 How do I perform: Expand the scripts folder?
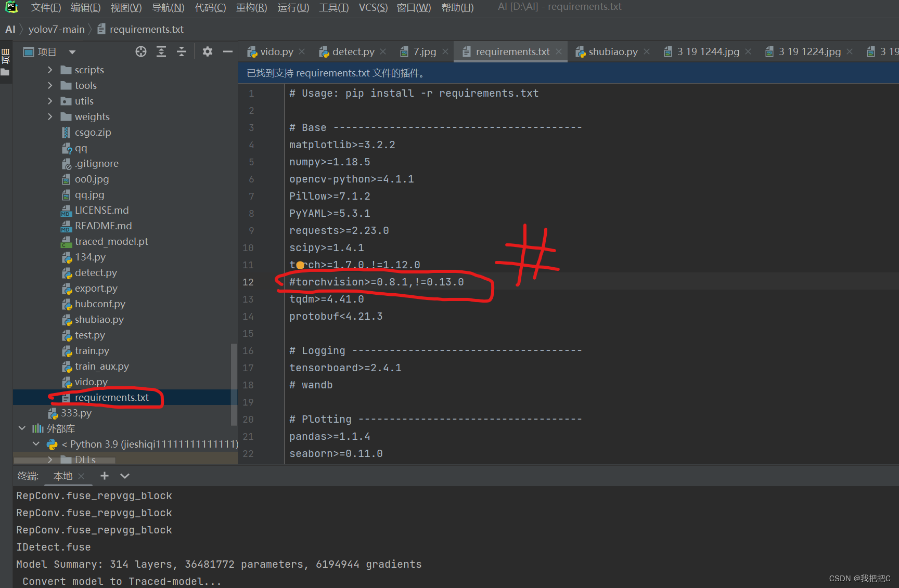pyautogui.click(x=50, y=70)
